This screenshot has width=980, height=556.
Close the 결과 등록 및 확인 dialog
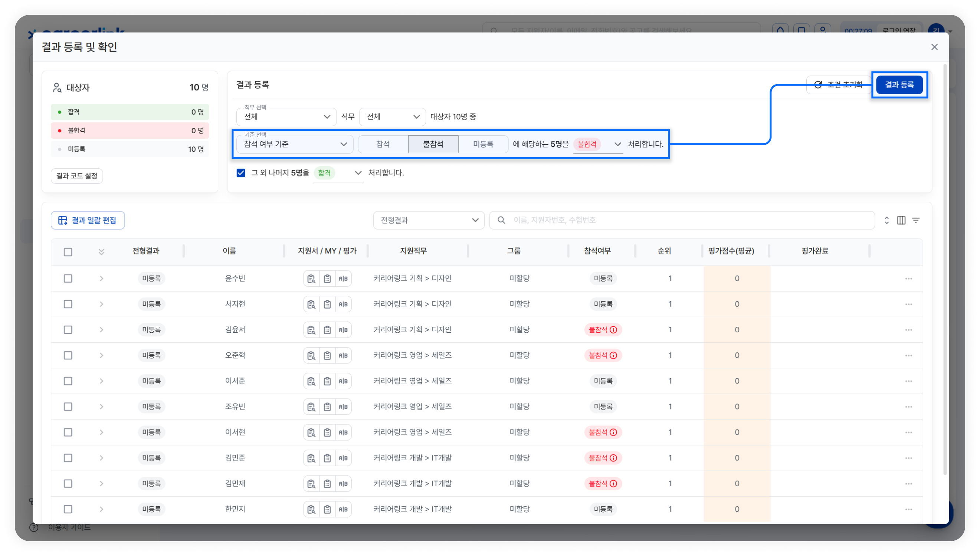pos(934,47)
